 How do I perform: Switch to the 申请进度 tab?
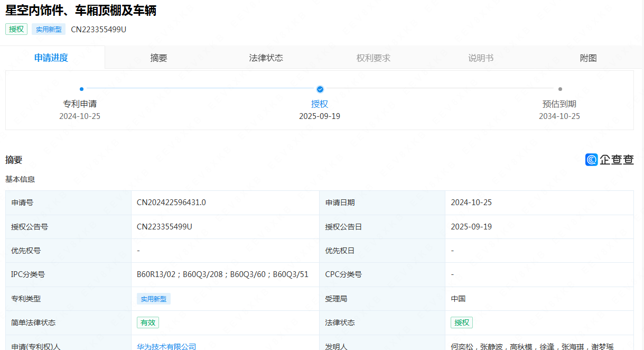pyautogui.click(x=51, y=58)
